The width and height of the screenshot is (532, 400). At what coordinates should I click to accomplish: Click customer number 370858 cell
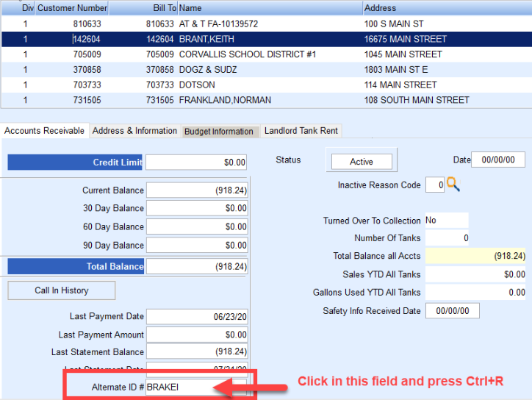pos(87,70)
